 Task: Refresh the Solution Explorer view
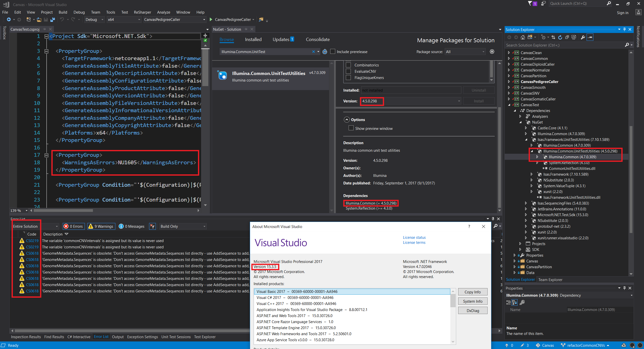[x=560, y=37]
